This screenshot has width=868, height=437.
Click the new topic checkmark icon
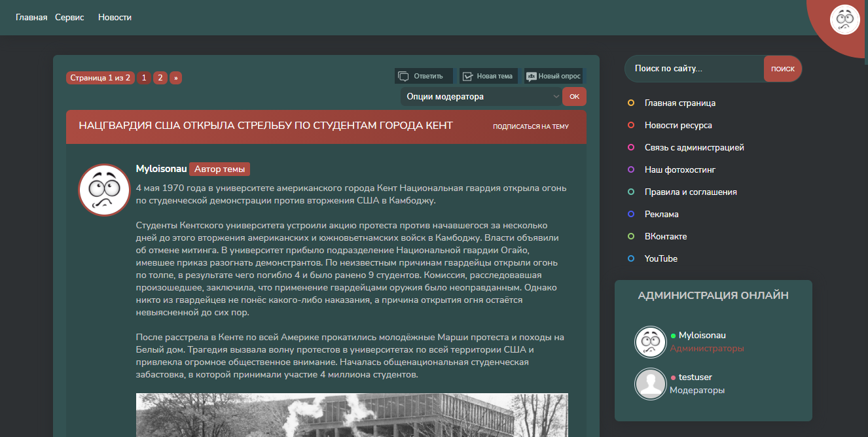[x=468, y=76]
